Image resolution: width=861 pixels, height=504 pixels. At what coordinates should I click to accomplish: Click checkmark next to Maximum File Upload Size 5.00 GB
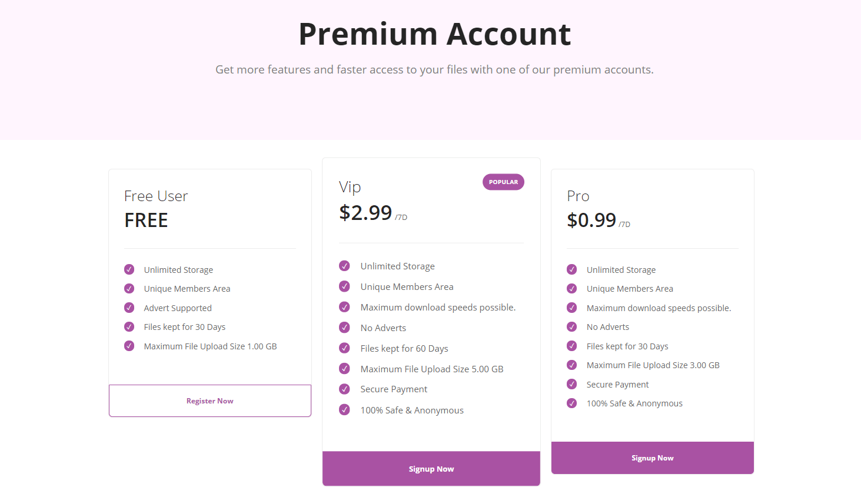click(345, 369)
